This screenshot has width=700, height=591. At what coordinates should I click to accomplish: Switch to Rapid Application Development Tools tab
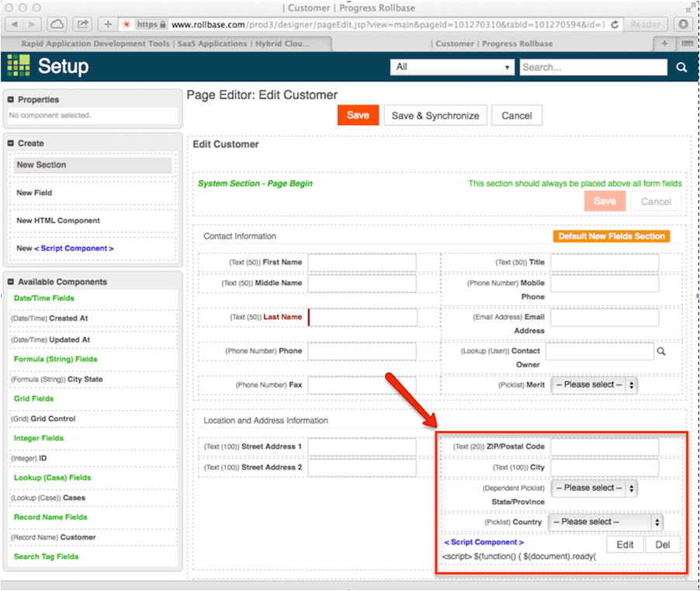(x=163, y=43)
